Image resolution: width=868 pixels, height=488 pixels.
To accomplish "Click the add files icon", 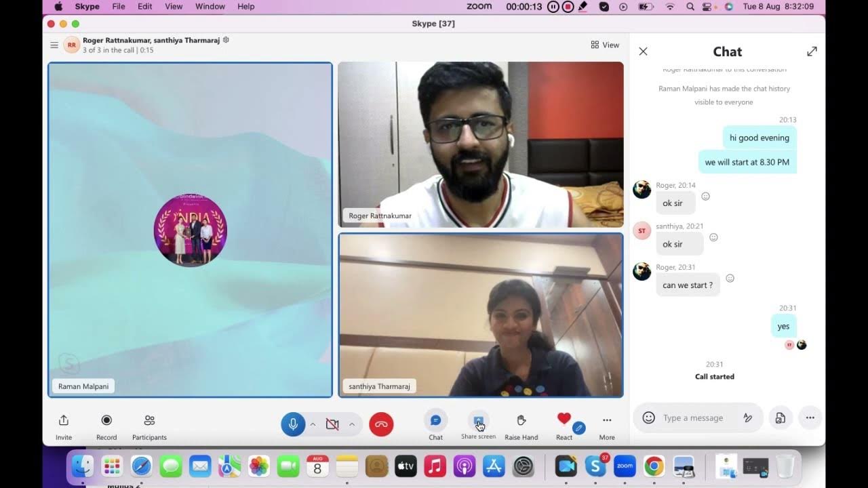I will pyautogui.click(x=781, y=418).
